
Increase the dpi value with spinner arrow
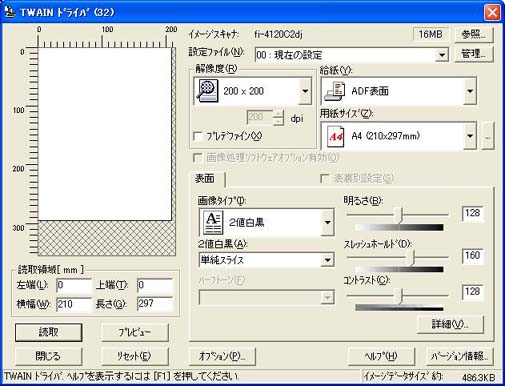(278, 114)
